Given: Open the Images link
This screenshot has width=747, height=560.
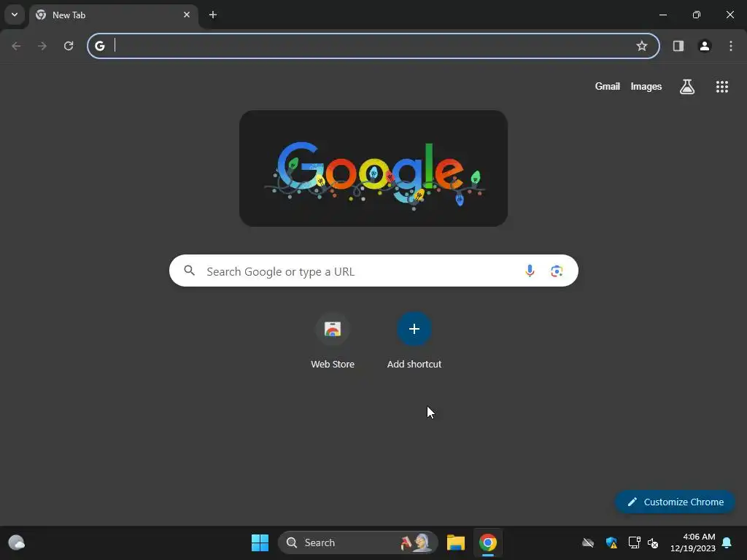Looking at the screenshot, I should tap(646, 86).
